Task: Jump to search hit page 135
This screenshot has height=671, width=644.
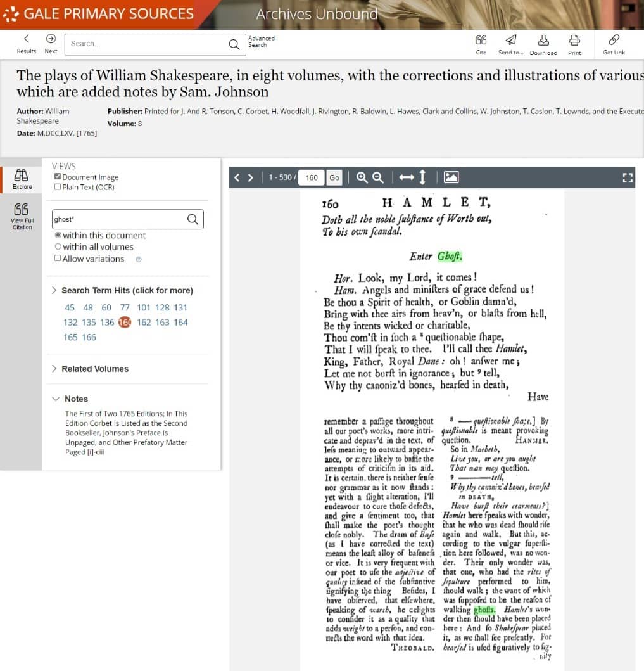Action: pos(89,323)
